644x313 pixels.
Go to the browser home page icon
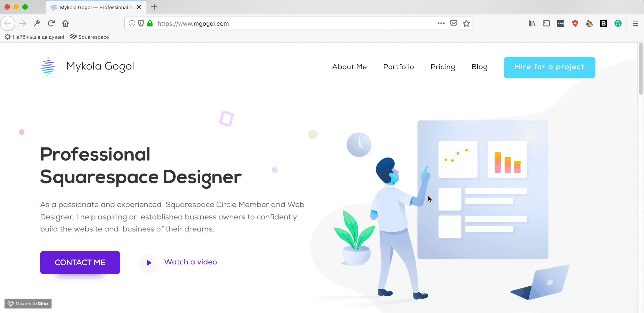coord(65,23)
